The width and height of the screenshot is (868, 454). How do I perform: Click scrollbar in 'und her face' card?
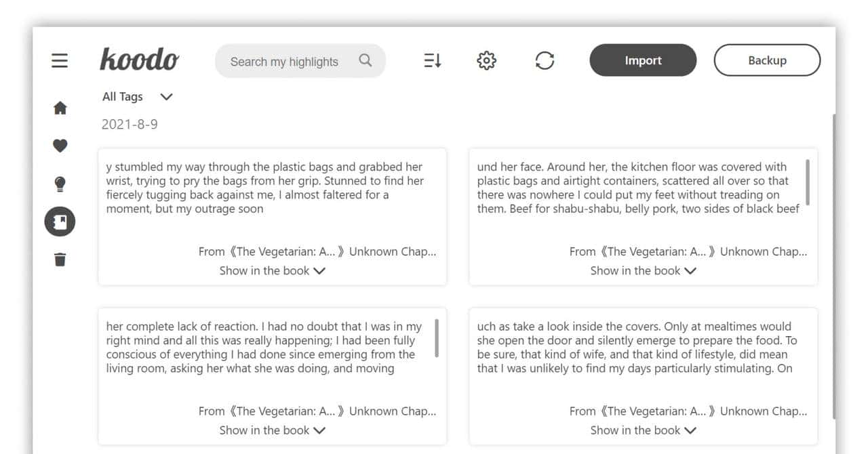(x=807, y=182)
